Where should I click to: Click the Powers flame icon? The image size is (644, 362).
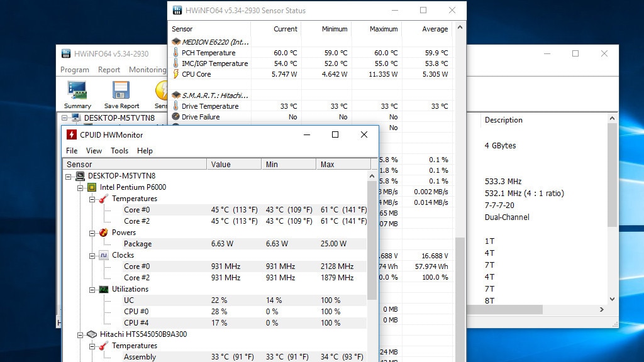click(x=104, y=233)
